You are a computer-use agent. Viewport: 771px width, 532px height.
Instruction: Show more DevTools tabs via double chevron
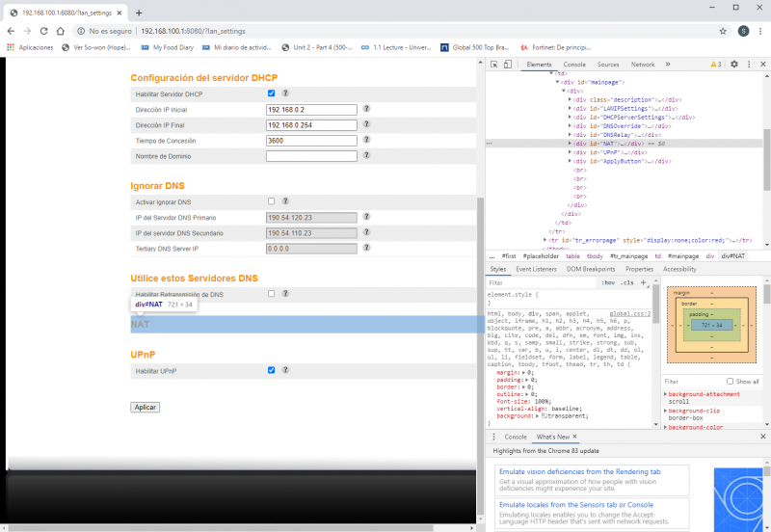668,65
